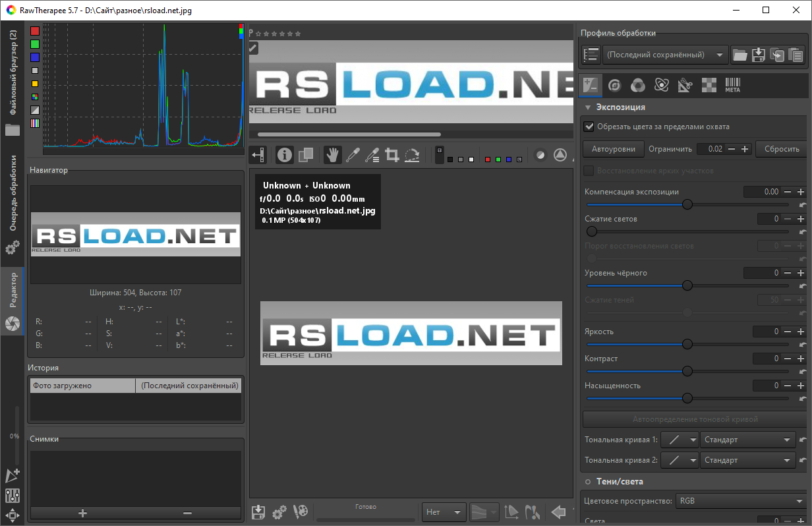Copy profile to clipboard icon
812x526 pixels.
[x=778, y=55]
